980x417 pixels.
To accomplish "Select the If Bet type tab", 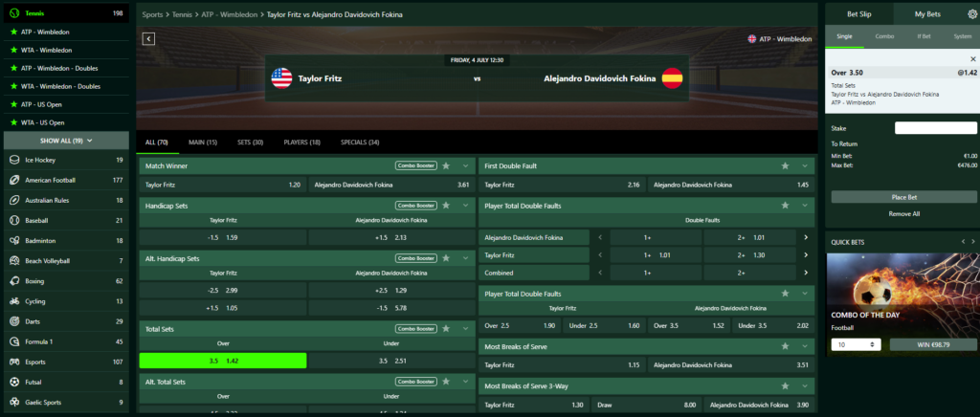I will pyautogui.click(x=924, y=36).
